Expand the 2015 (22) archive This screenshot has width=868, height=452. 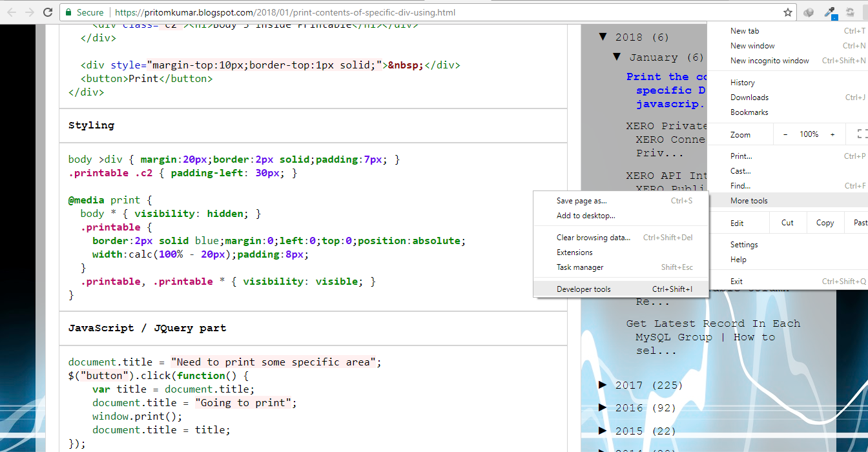(x=603, y=431)
